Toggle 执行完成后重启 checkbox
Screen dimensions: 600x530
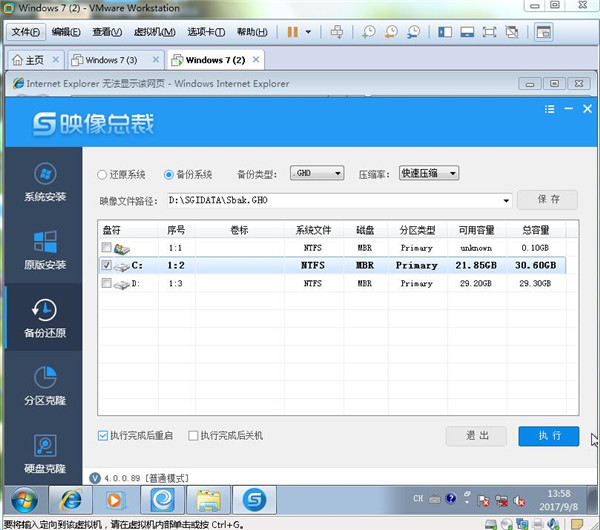coord(103,435)
